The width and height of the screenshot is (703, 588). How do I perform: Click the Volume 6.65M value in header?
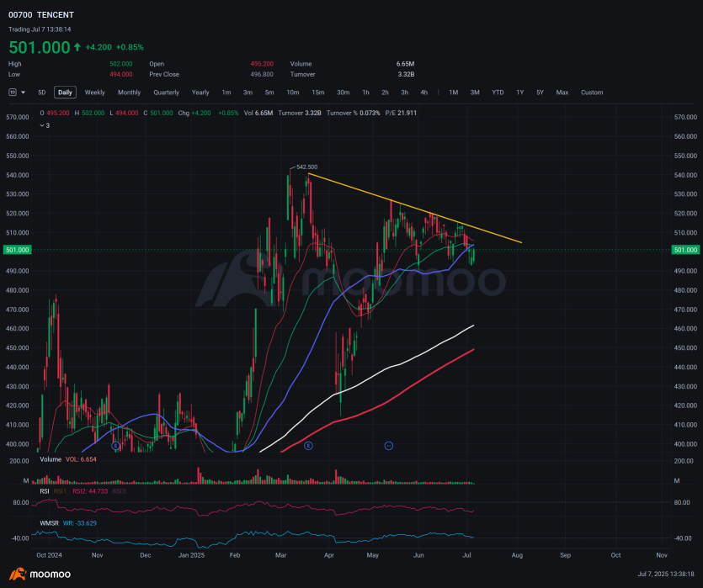pos(405,64)
